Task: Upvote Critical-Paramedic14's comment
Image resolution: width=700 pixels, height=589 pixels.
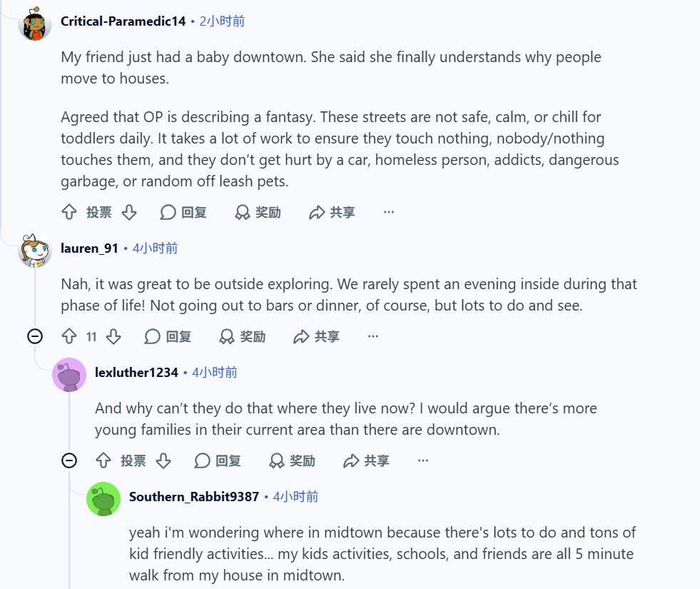Action: pos(69,212)
